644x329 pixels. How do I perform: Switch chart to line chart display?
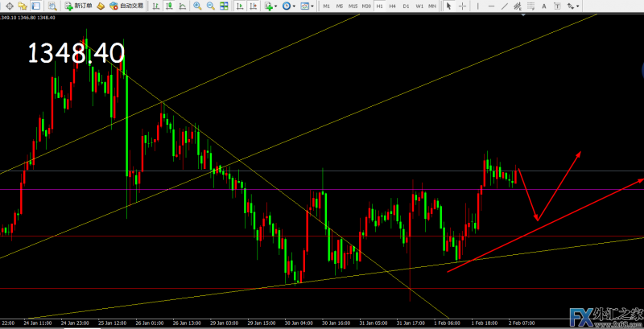(183, 6)
